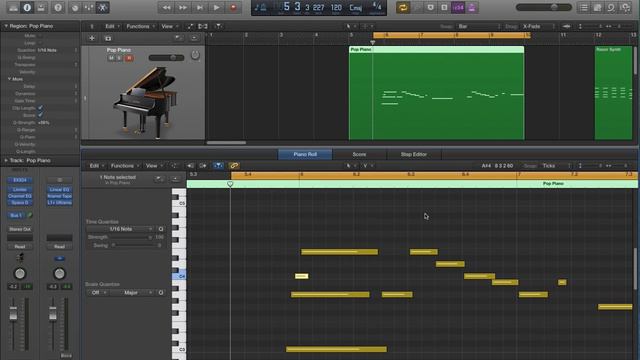Collapse the More section in inspector

(9, 79)
